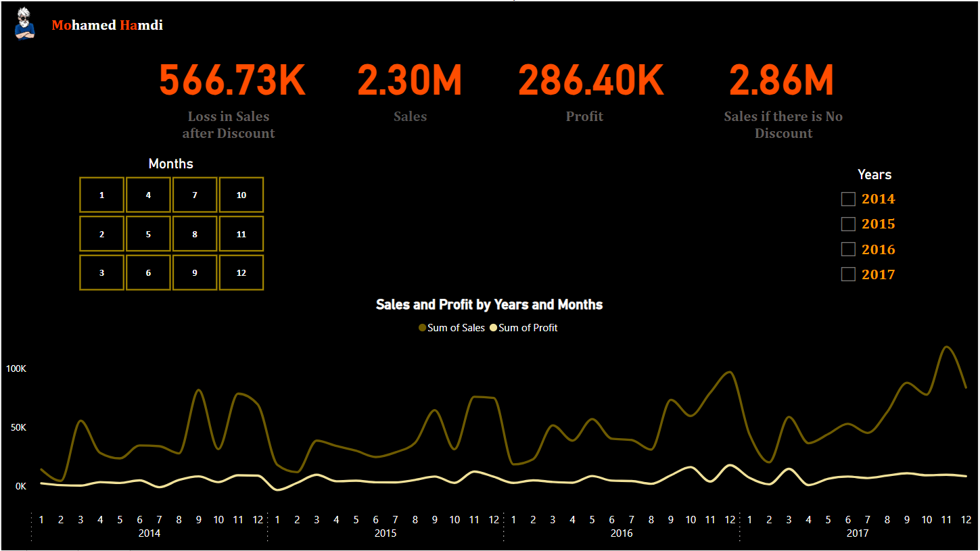Select the 286.40K Profit card
The width and height of the screenshot is (980, 551).
pos(590,81)
